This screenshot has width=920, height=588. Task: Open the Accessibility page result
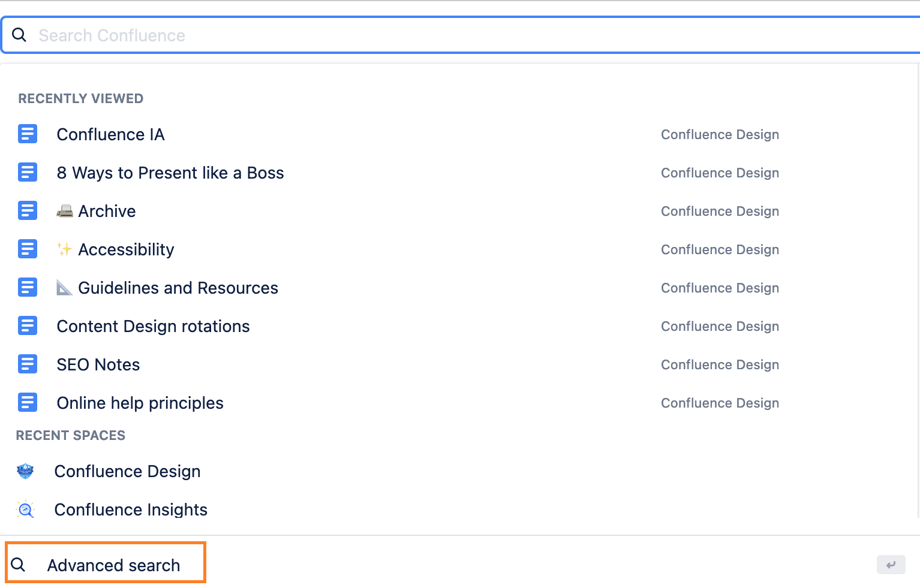(x=126, y=249)
